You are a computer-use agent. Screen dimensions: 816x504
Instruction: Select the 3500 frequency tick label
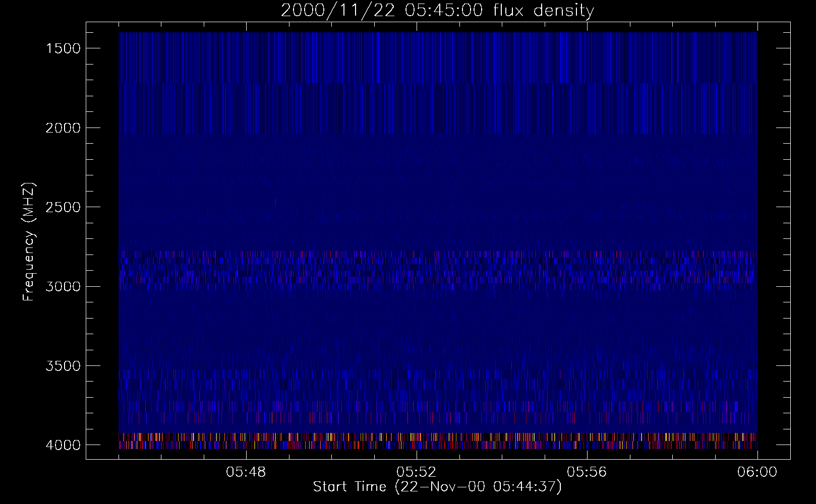click(63, 366)
